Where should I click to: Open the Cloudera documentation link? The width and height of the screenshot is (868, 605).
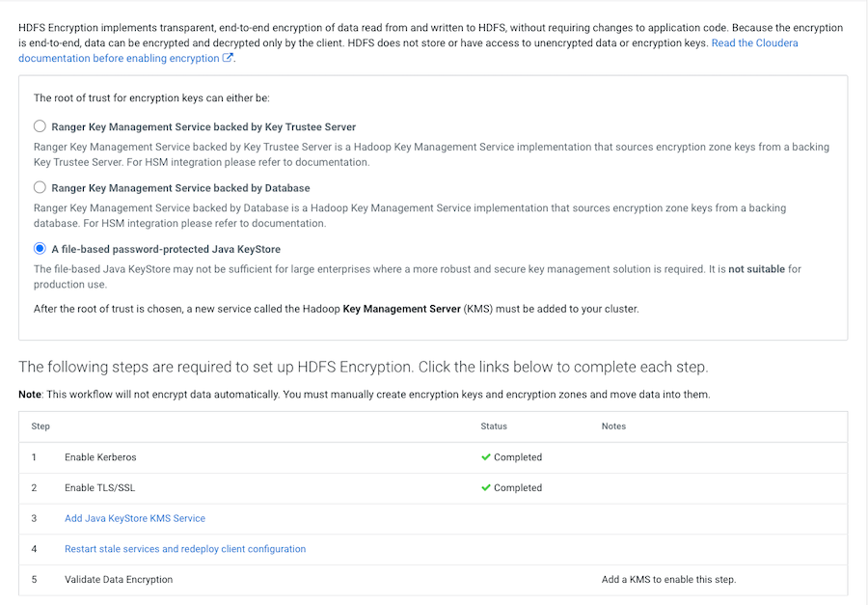[x=754, y=43]
